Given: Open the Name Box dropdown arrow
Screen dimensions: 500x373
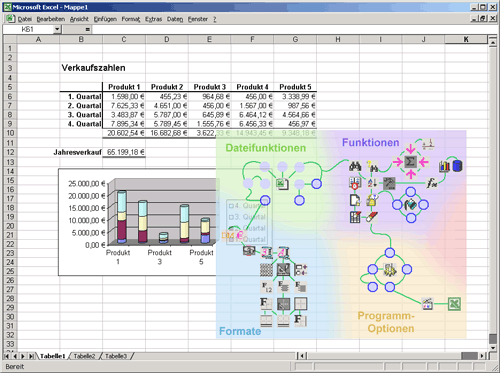Looking at the screenshot, I should point(57,29).
